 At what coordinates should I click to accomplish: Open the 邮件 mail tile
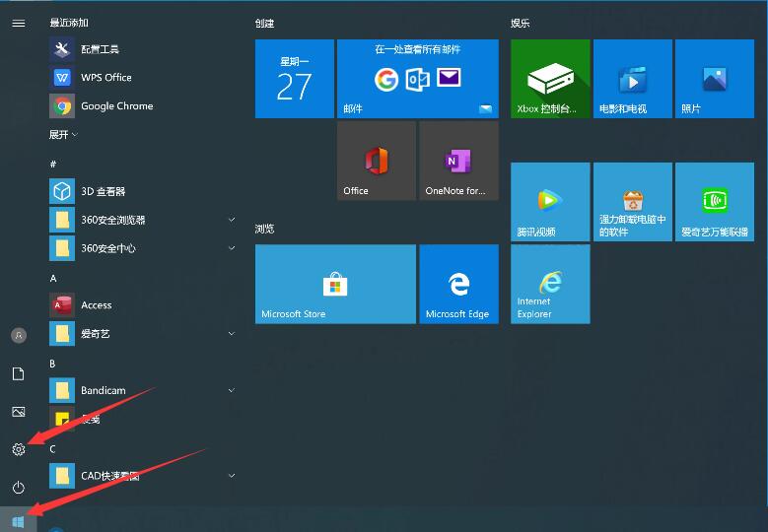tap(418, 79)
